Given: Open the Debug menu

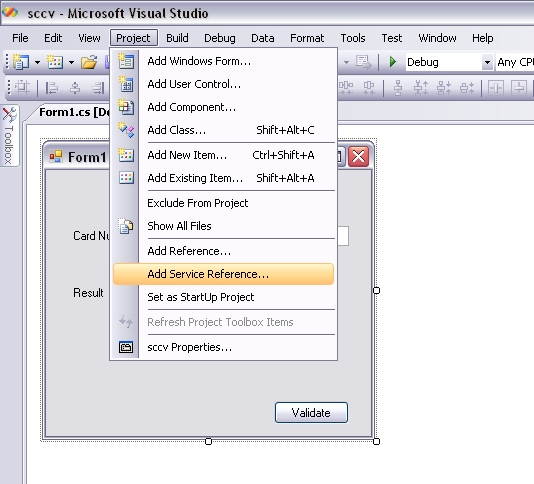Looking at the screenshot, I should (x=220, y=38).
